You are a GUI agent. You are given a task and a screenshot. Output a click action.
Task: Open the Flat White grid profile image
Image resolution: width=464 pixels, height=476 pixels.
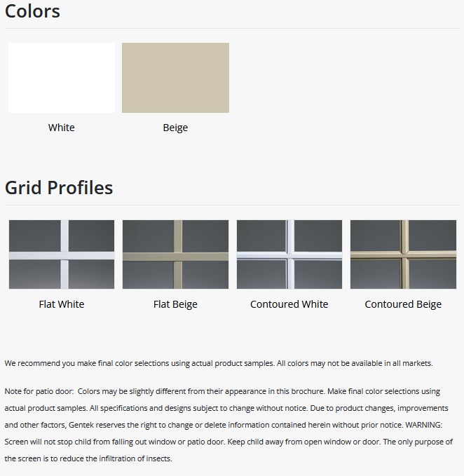click(62, 254)
